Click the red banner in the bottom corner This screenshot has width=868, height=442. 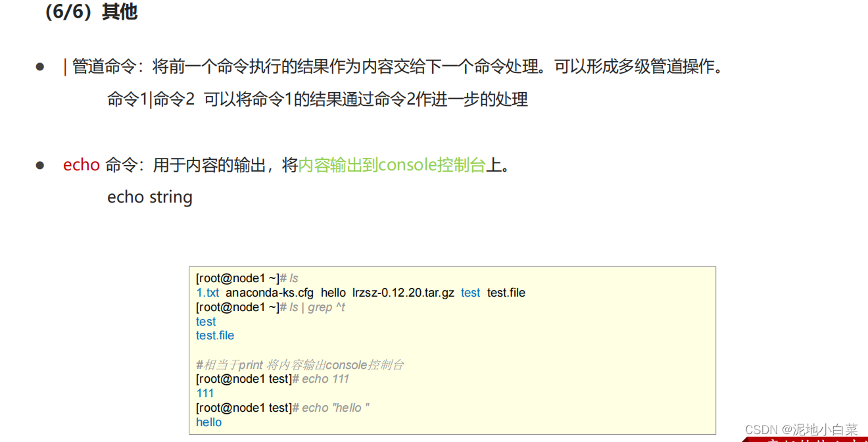click(x=806, y=439)
